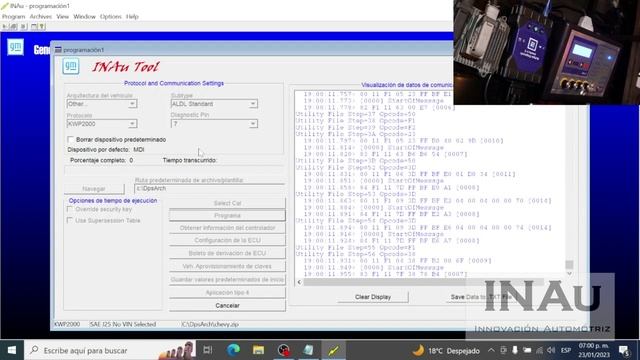
Task: Open the Program menu
Action: (x=13, y=17)
